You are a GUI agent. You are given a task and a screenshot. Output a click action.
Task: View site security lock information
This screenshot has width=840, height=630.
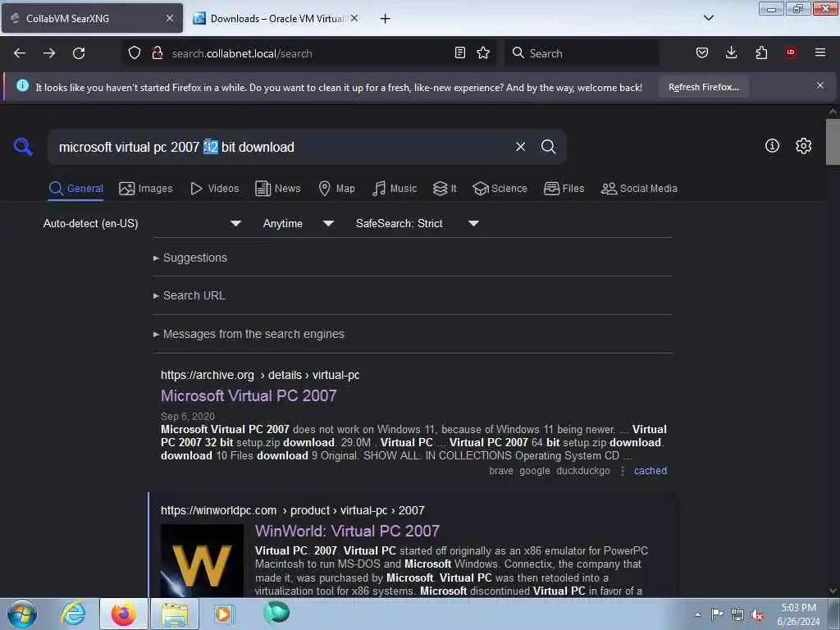pos(157,53)
